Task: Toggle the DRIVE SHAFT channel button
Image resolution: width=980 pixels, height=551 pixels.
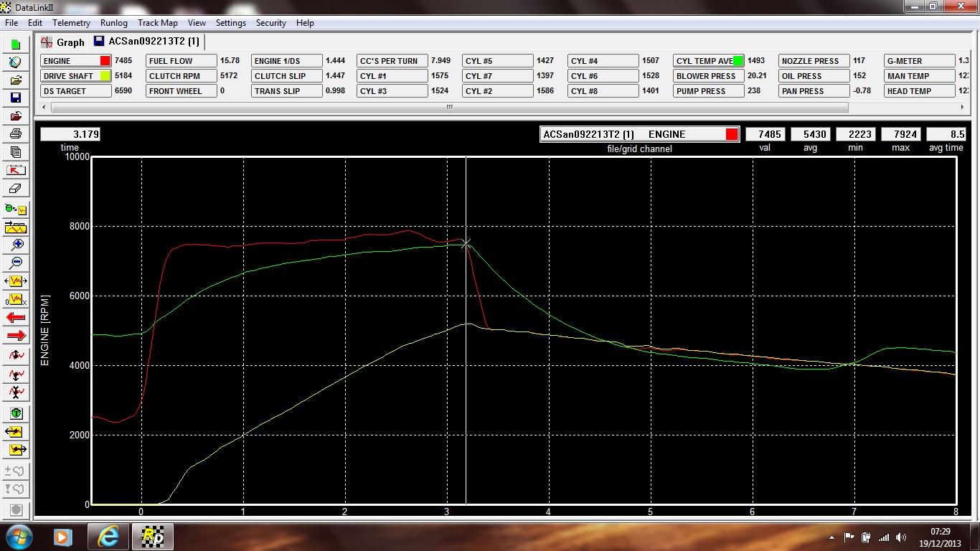Action: [75, 76]
